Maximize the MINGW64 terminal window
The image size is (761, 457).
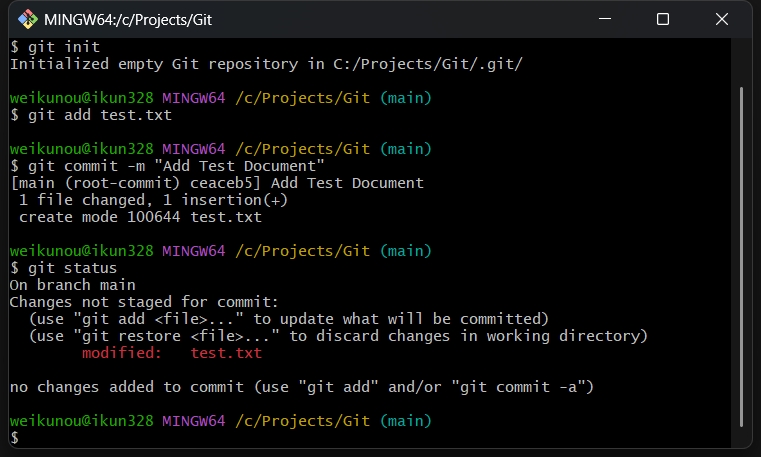(663, 19)
